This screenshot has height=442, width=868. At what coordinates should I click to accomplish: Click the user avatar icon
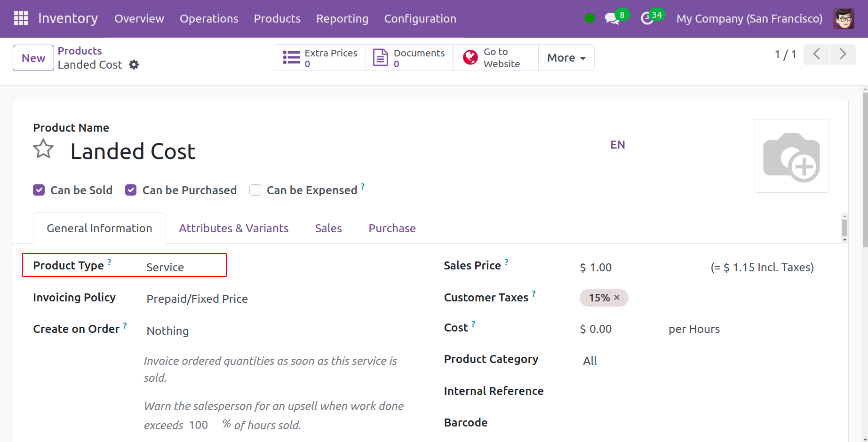pyautogui.click(x=844, y=19)
